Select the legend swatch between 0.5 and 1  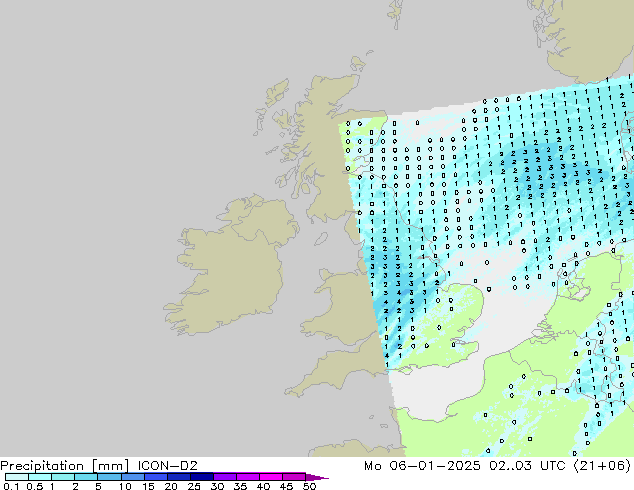click(x=40, y=477)
